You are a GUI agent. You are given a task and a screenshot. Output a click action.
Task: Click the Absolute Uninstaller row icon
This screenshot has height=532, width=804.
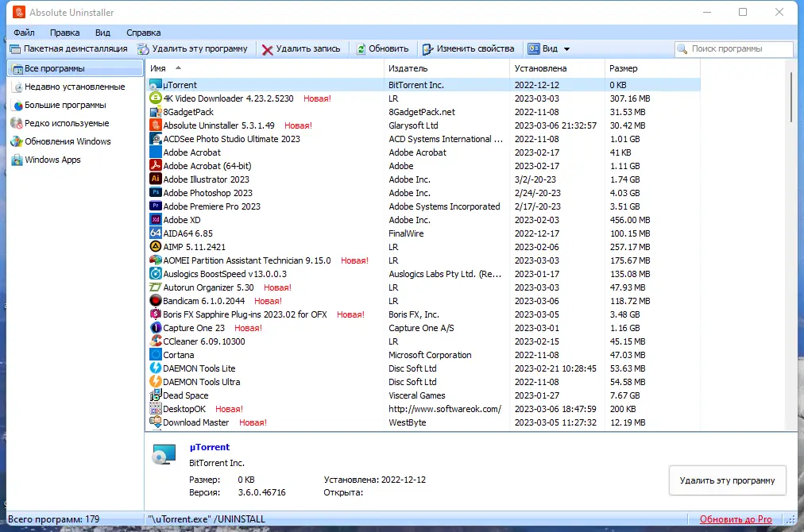pos(156,125)
